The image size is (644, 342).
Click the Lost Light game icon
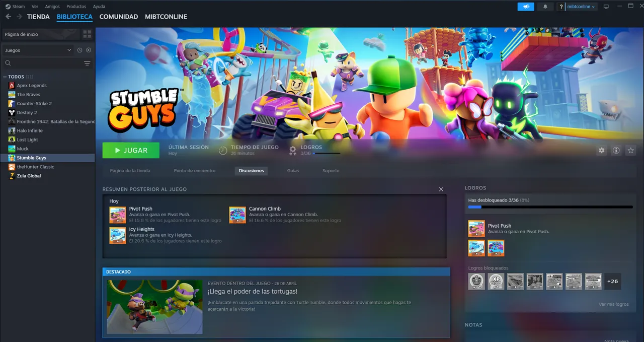tap(12, 140)
